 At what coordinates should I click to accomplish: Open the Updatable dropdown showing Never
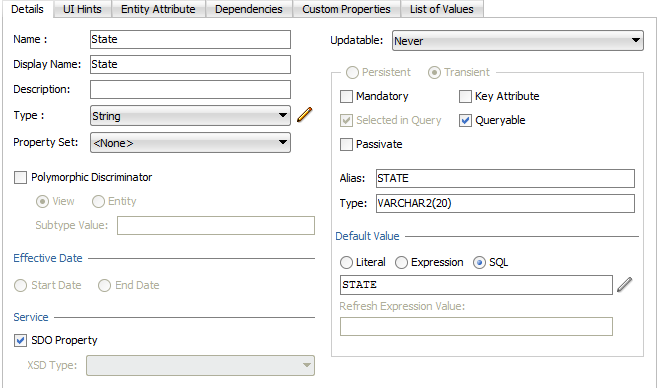point(518,40)
